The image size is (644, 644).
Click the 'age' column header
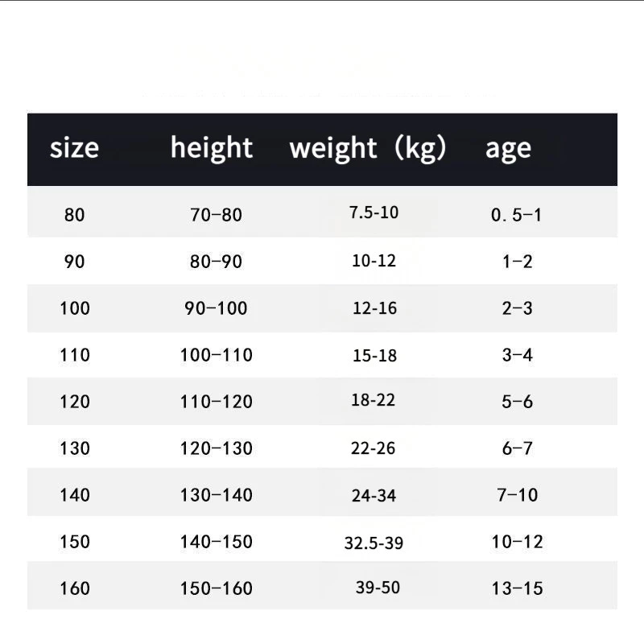[x=508, y=150]
